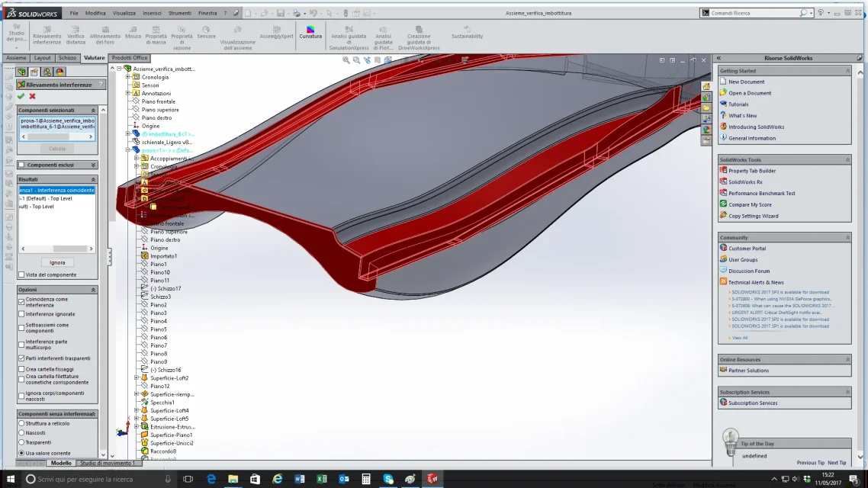Open Verifica distanza tool
868x488 pixels.
pyautogui.click(x=76, y=35)
